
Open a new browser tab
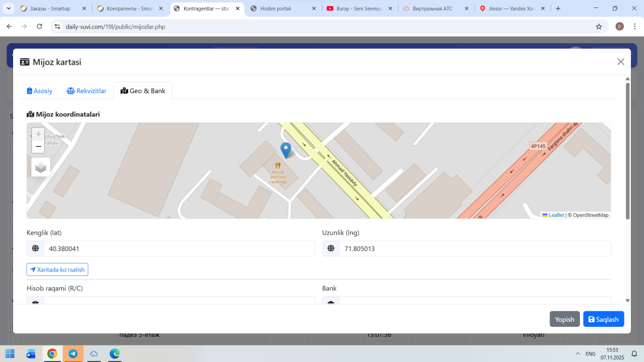pyautogui.click(x=558, y=9)
